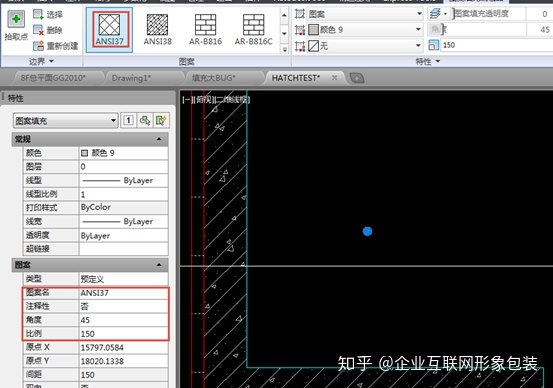Click the Recreate (重新创建) boundary icon

pyautogui.click(x=38, y=46)
